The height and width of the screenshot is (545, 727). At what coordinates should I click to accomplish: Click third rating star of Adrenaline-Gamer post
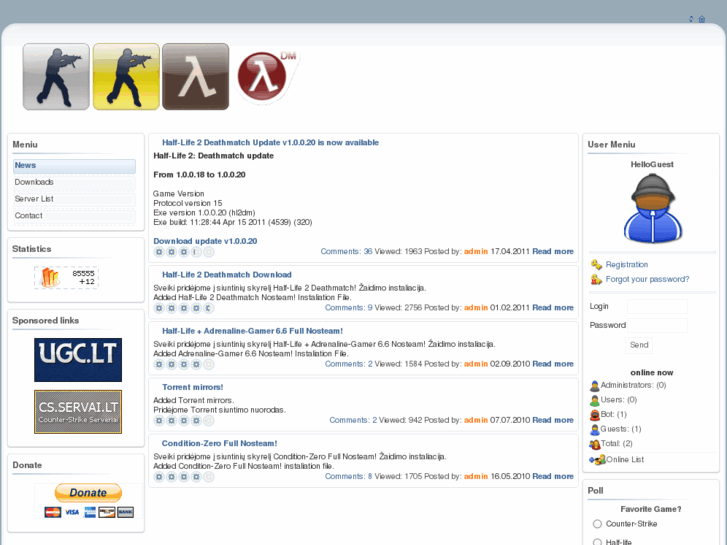coord(184,365)
